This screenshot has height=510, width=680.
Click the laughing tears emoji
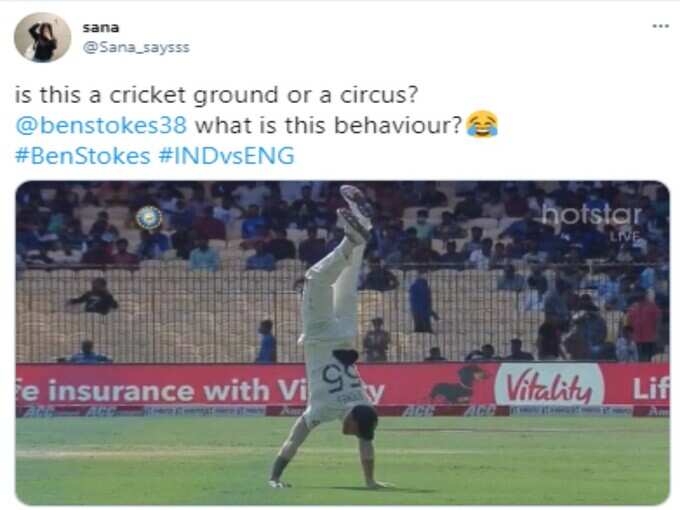tap(481, 124)
